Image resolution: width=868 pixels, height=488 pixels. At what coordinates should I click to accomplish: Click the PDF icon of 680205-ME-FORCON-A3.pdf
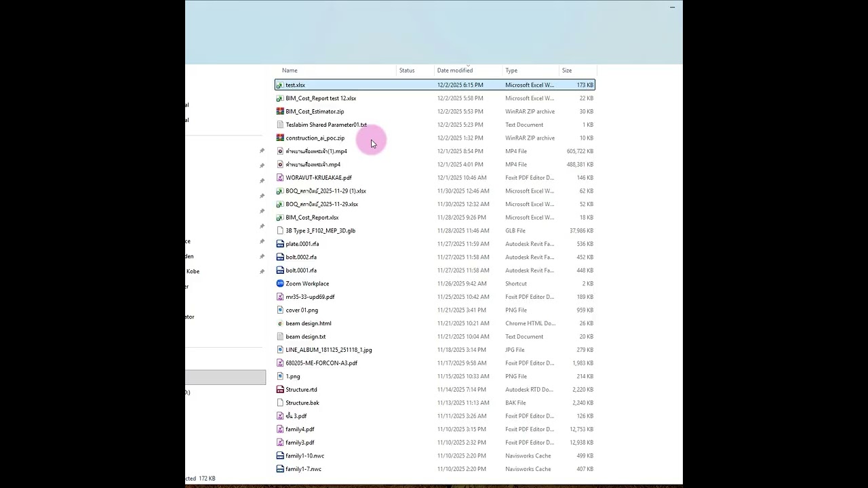(280, 363)
